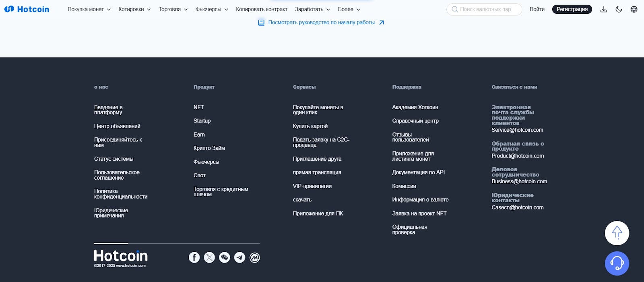Screen dimensions: 644x282
Task: Open Приложение для ПК link
Action: click(318, 214)
